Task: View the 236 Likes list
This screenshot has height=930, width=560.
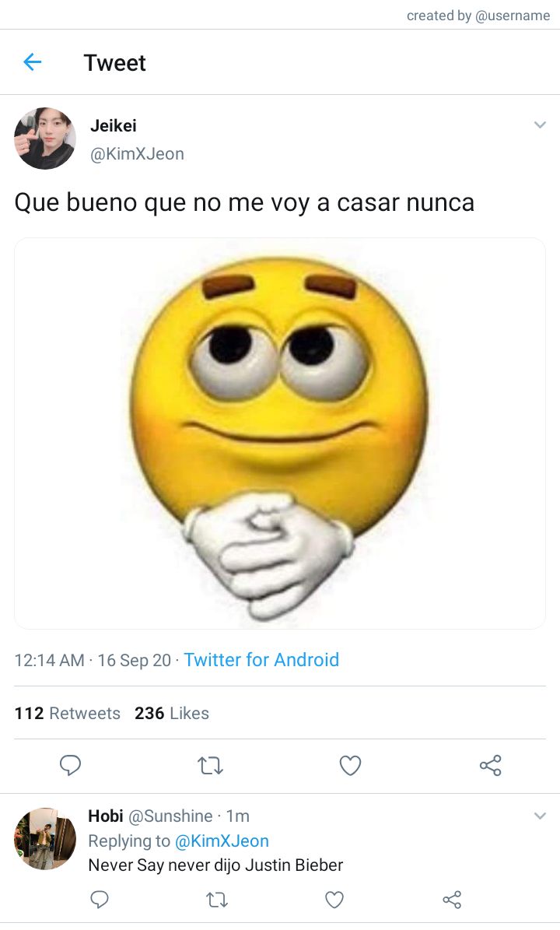Action: tap(172, 713)
